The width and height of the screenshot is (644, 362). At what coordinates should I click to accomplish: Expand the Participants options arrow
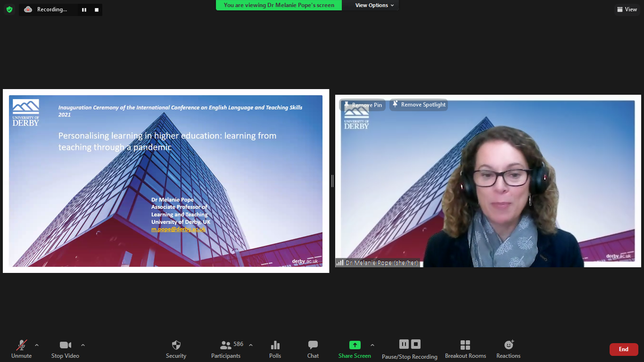pos(251,345)
